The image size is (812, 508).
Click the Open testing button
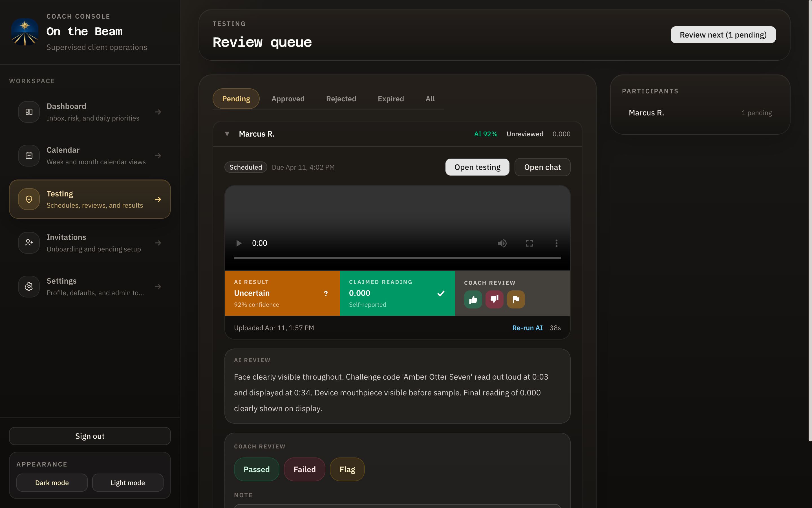(x=477, y=167)
